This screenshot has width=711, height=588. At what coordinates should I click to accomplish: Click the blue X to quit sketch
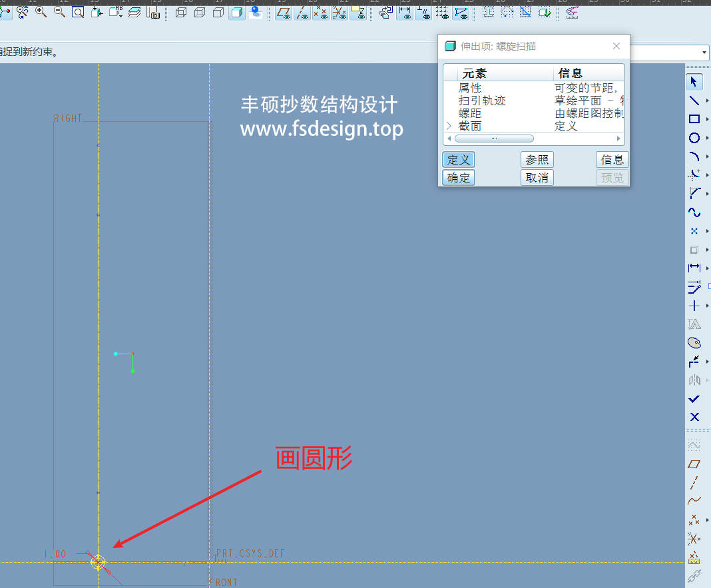[x=694, y=417]
